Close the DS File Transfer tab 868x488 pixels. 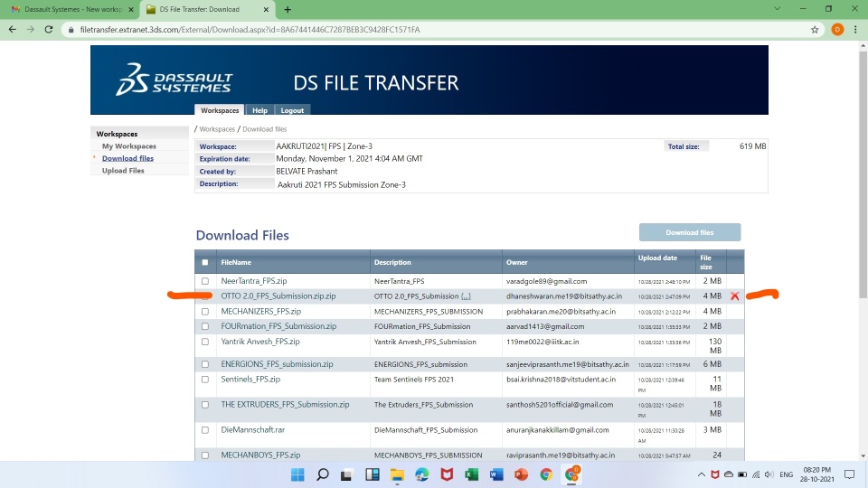click(x=266, y=9)
